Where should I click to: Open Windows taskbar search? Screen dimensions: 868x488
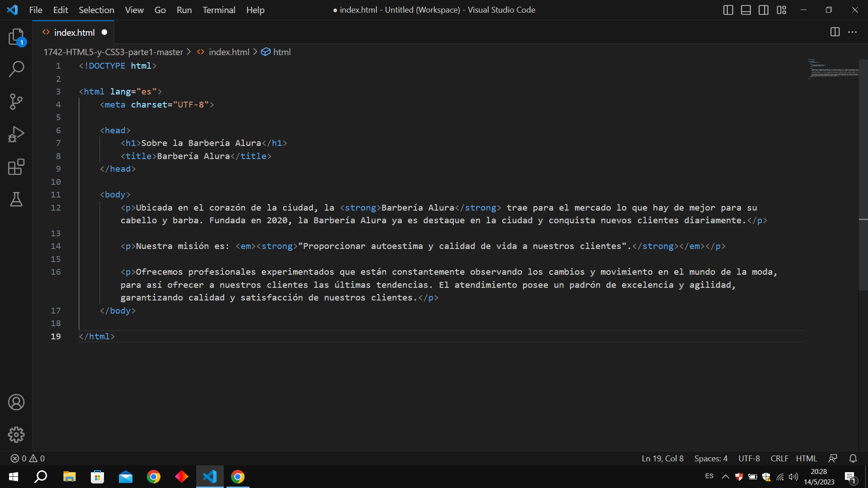[41, 477]
